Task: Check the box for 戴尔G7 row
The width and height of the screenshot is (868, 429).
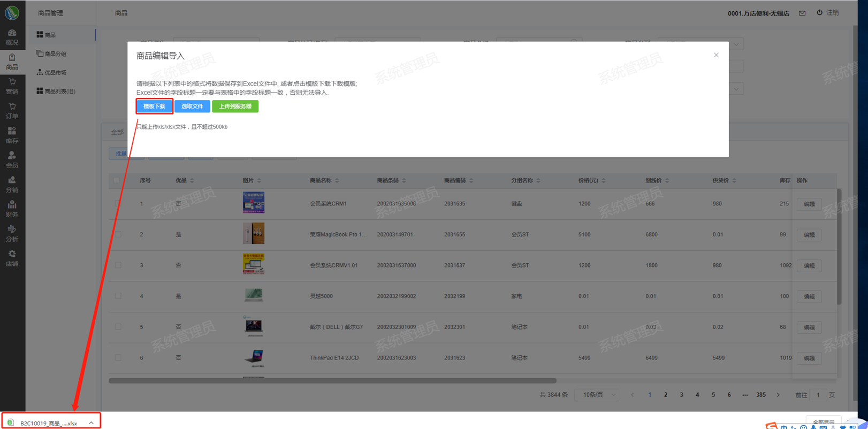Action: [x=118, y=327]
